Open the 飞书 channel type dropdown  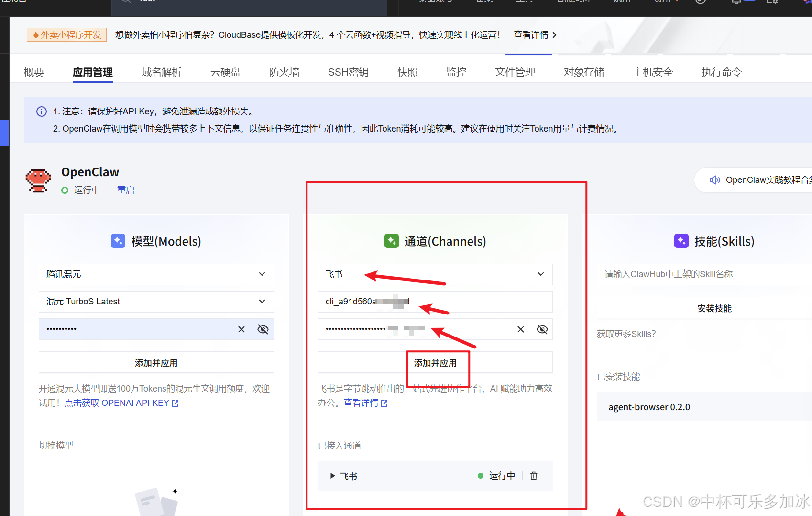coord(435,274)
